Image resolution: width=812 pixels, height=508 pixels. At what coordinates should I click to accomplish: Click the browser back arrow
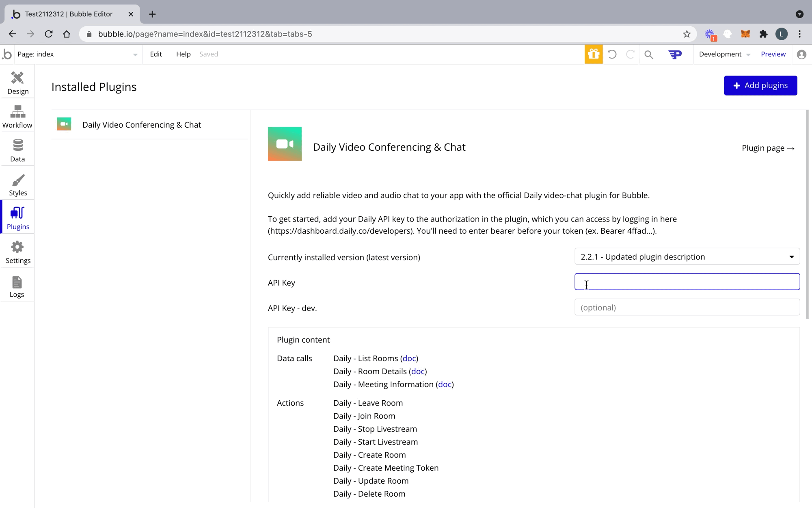point(13,34)
